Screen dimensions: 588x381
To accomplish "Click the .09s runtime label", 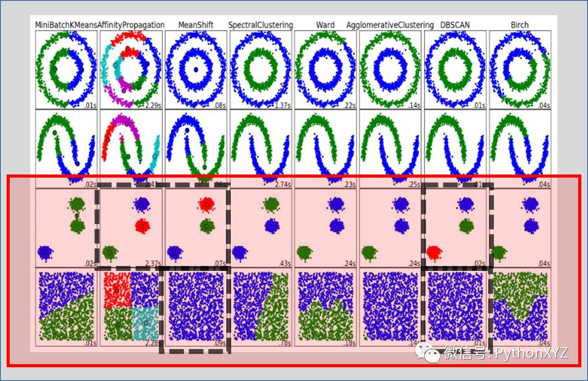I will [x=220, y=342].
